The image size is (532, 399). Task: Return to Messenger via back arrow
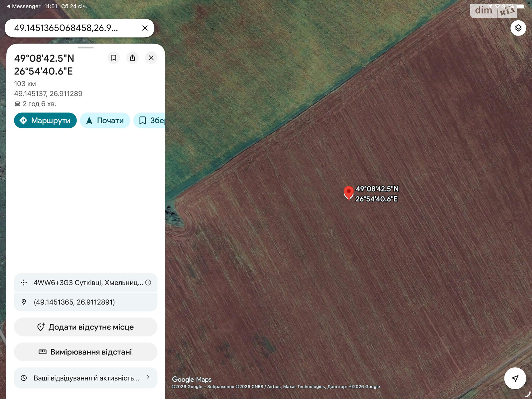[23, 6]
